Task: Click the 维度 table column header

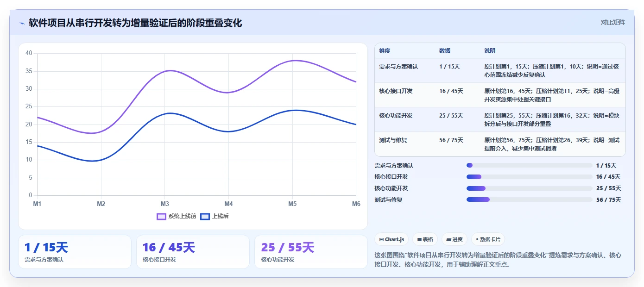Action: coord(385,50)
